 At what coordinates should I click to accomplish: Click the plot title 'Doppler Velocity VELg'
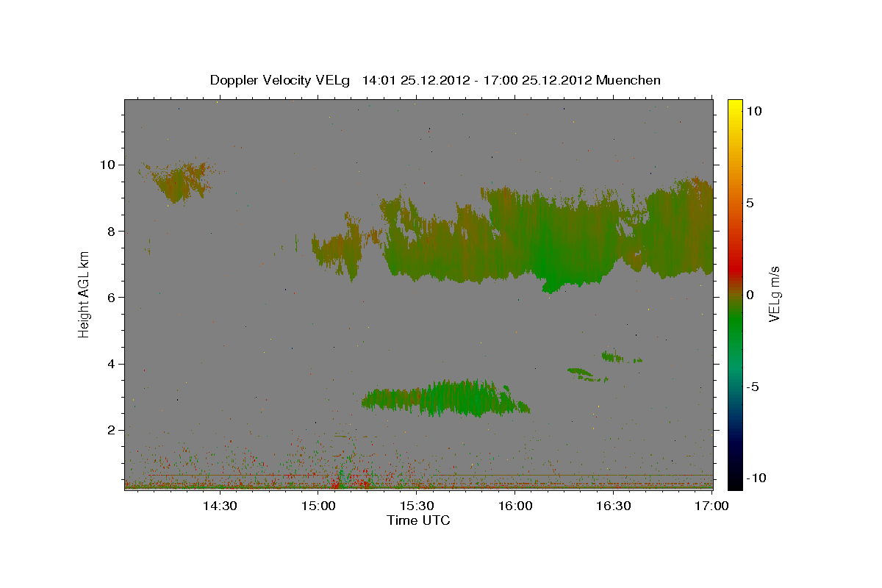[281, 80]
